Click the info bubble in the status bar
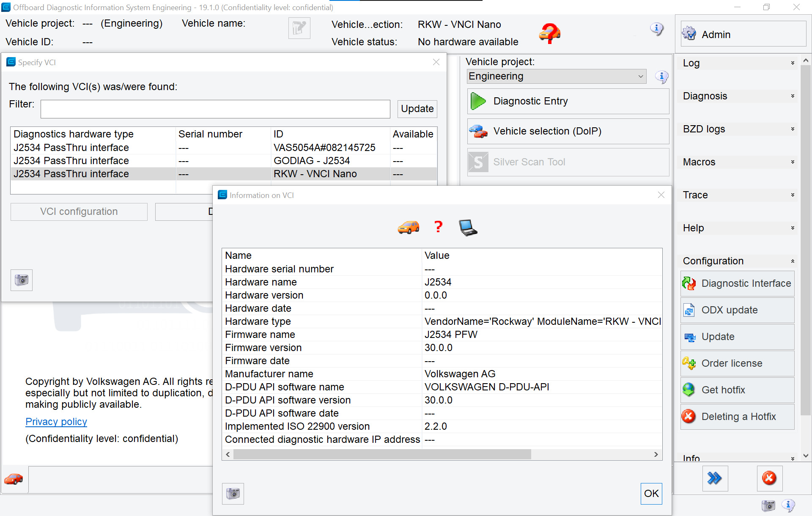The image size is (812, 516). (x=788, y=505)
